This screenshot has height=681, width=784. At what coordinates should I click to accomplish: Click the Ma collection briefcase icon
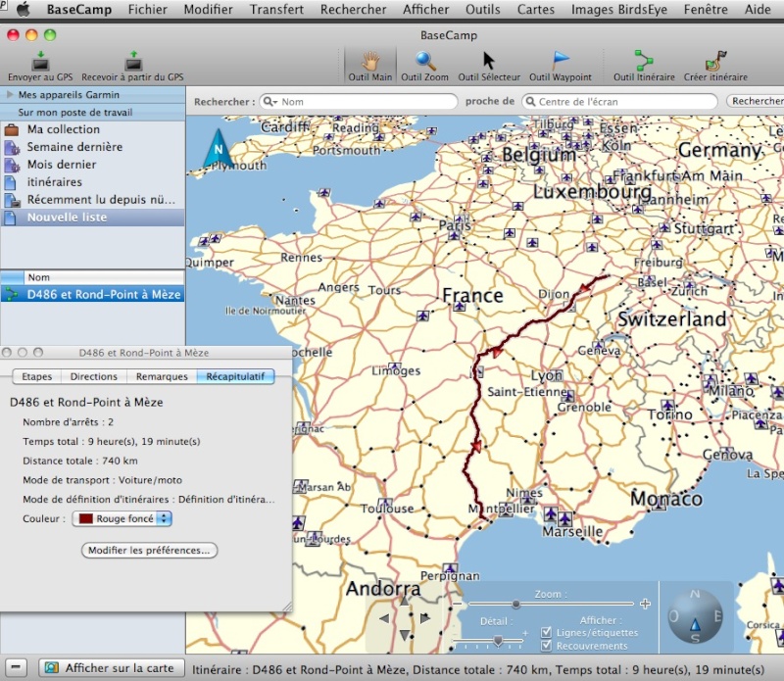coord(11,130)
